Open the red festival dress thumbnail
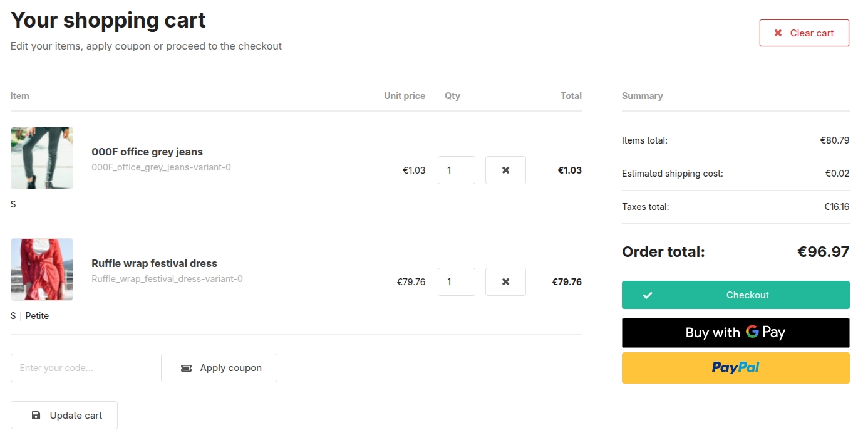This screenshot has width=868, height=440. coord(42,270)
